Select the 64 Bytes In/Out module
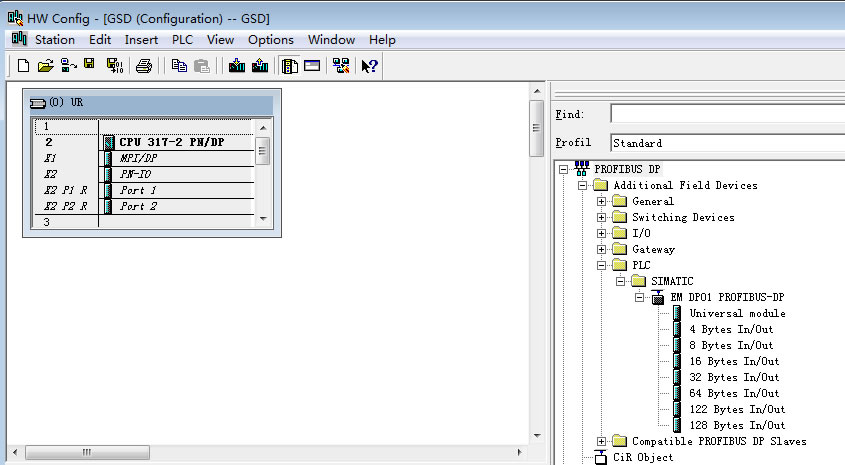Viewport: 845px width, 465px height. tap(734, 393)
